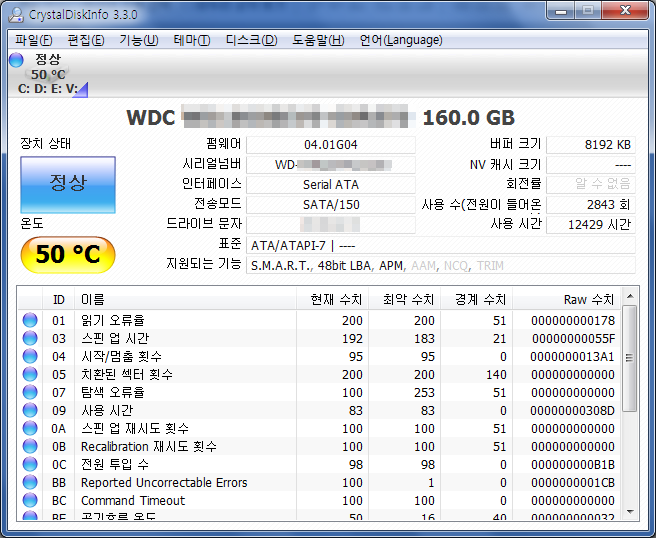Click the firmware field 04.01G04
656x538 pixels.
pyautogui.click(x=331, y=145)
